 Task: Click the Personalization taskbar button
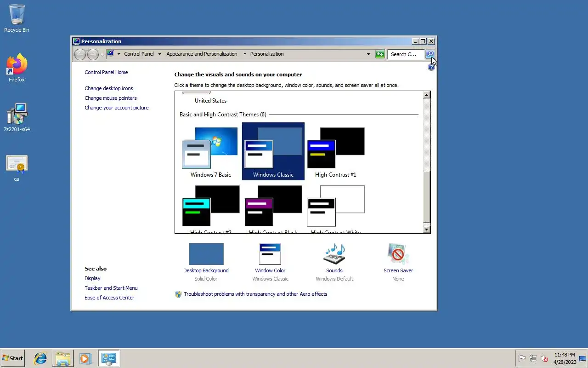click(x=109, y=358)
